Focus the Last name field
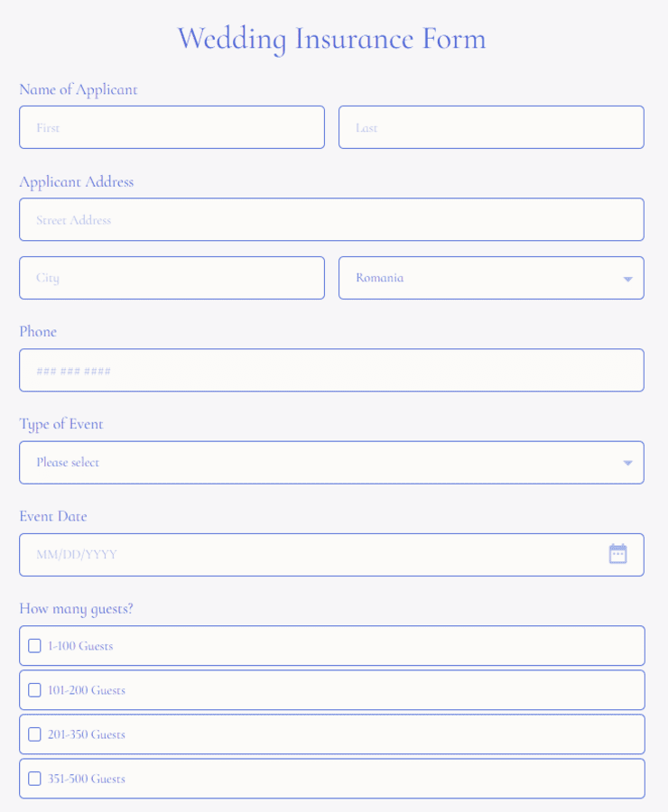 pos(491,127)
